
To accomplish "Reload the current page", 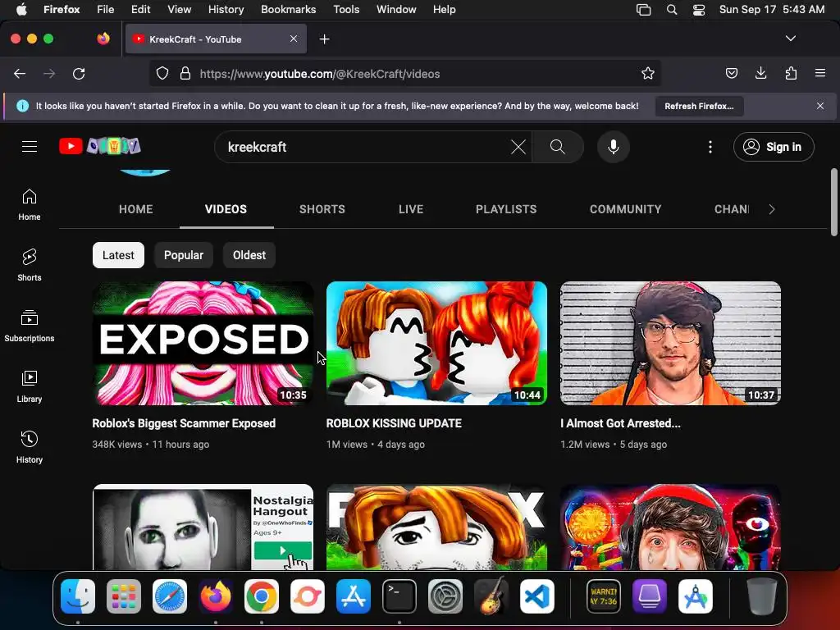I will click(x=79, y=74).
